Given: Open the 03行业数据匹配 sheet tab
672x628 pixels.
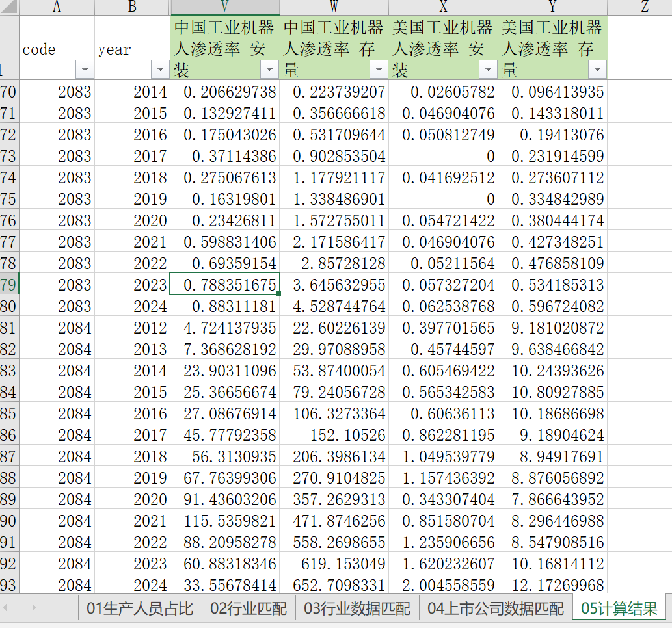Looking at the screenshot, I should (x=357, y=608).
